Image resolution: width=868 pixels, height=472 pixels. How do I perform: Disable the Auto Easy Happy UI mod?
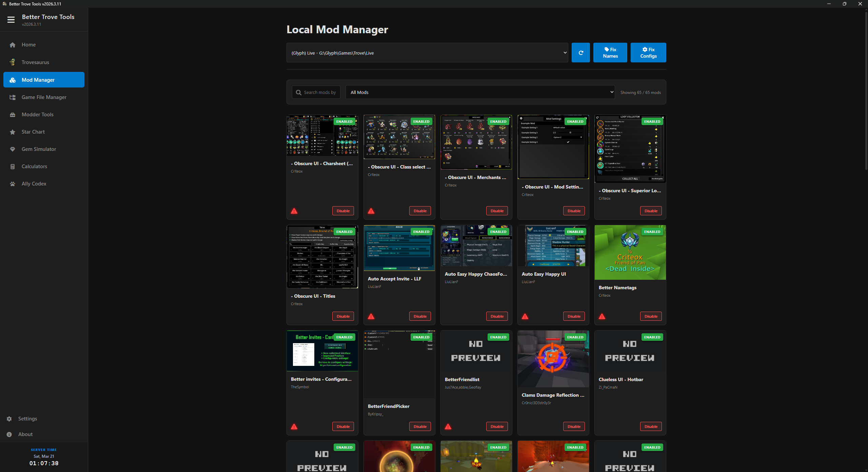tap(574, 316)
